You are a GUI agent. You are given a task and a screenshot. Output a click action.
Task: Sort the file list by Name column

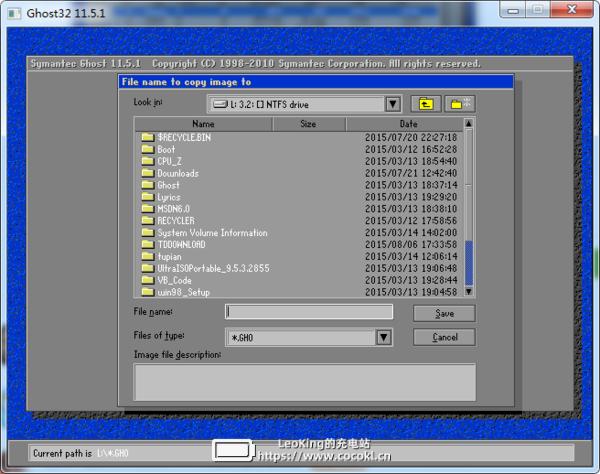[203, 124]
